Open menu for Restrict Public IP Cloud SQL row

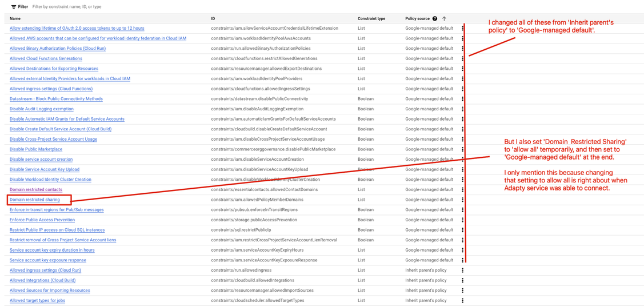tap(463, 229)
